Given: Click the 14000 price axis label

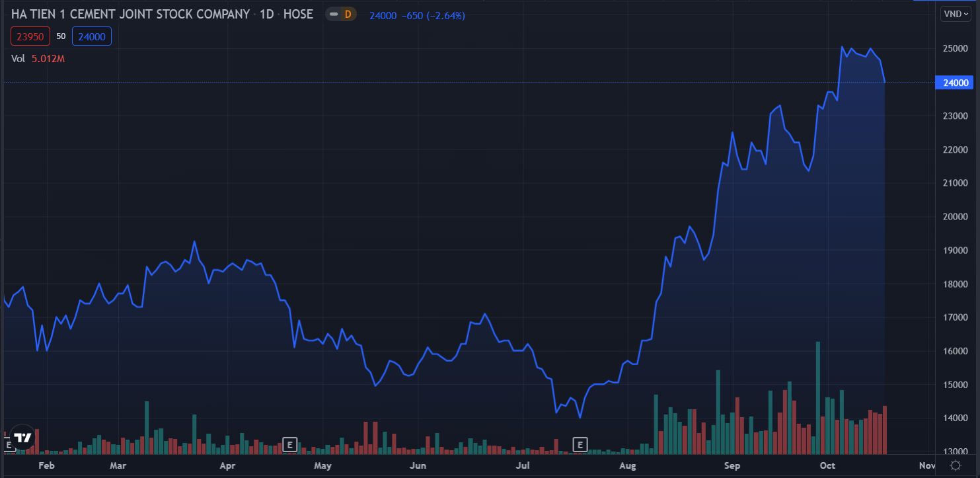Looking at the screenshot, I should click(x=956, y=418).
